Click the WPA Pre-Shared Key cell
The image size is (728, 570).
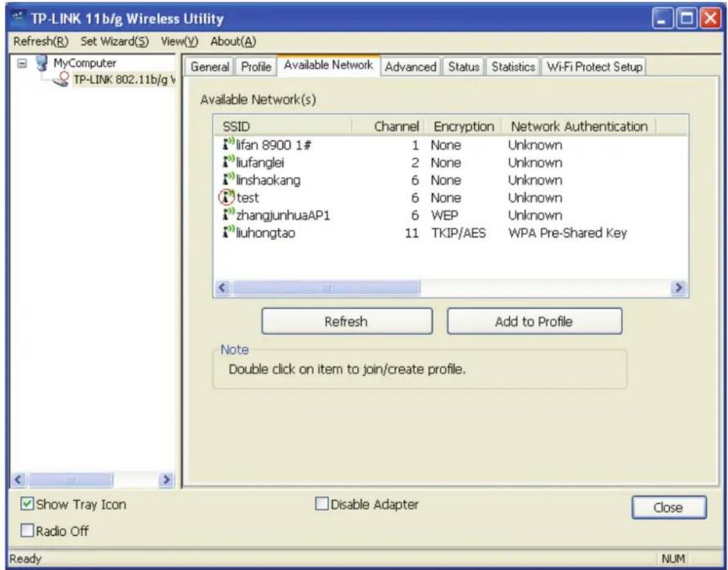pos(567,233)
